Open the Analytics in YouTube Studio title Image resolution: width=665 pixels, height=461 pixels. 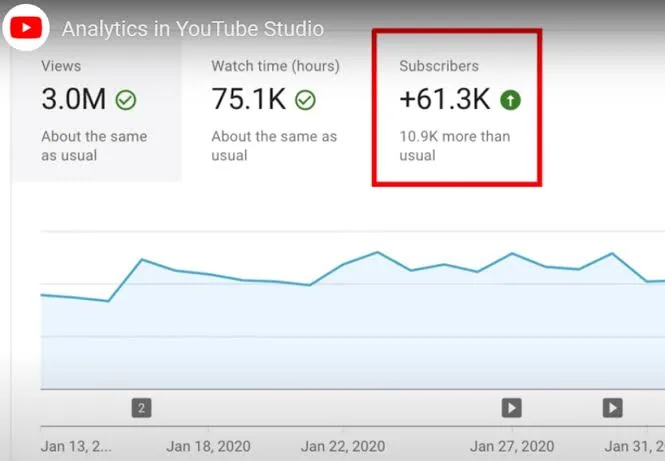click(x=193, y=29)
